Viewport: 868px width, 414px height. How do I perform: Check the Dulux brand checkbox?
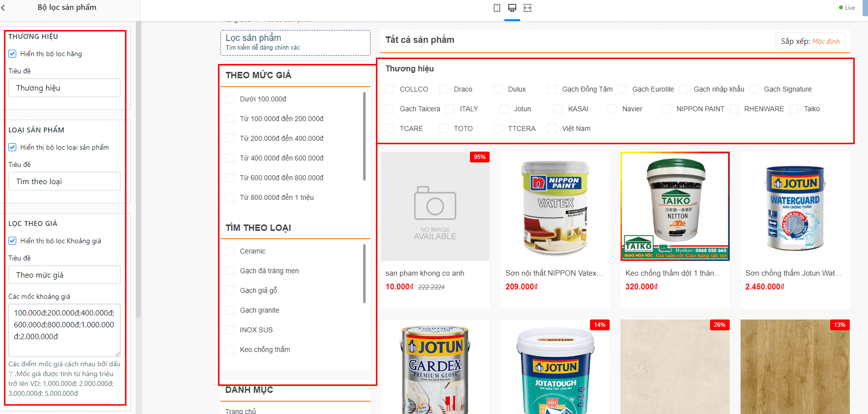(x=498, y=89)
